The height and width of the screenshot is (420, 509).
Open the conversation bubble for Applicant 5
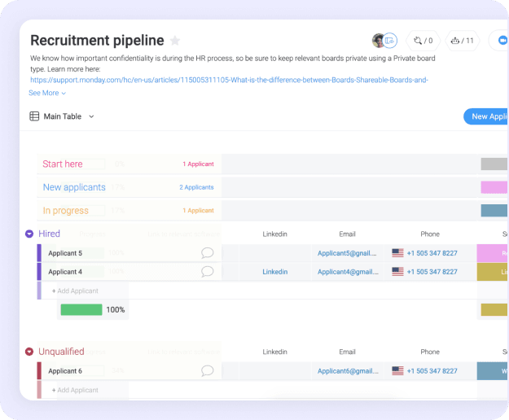point(208,253)
